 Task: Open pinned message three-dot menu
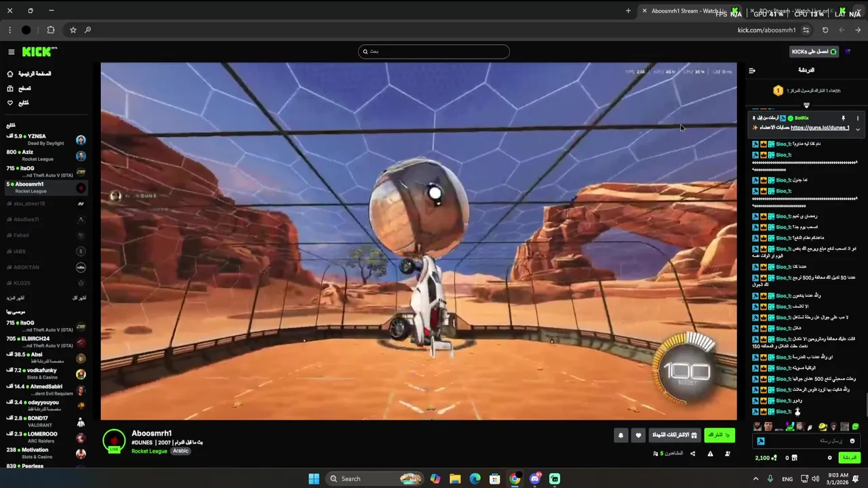tap(857, 118)
